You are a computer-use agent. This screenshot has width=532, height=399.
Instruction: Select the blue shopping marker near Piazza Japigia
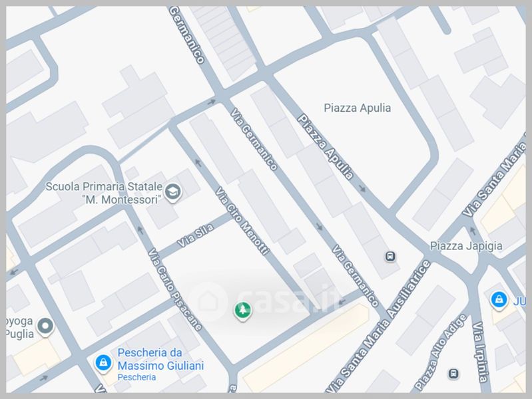point(499,301)
